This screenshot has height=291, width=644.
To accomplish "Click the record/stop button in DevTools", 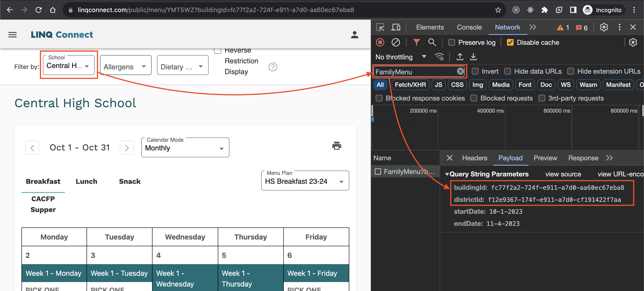I will point(380,42).
